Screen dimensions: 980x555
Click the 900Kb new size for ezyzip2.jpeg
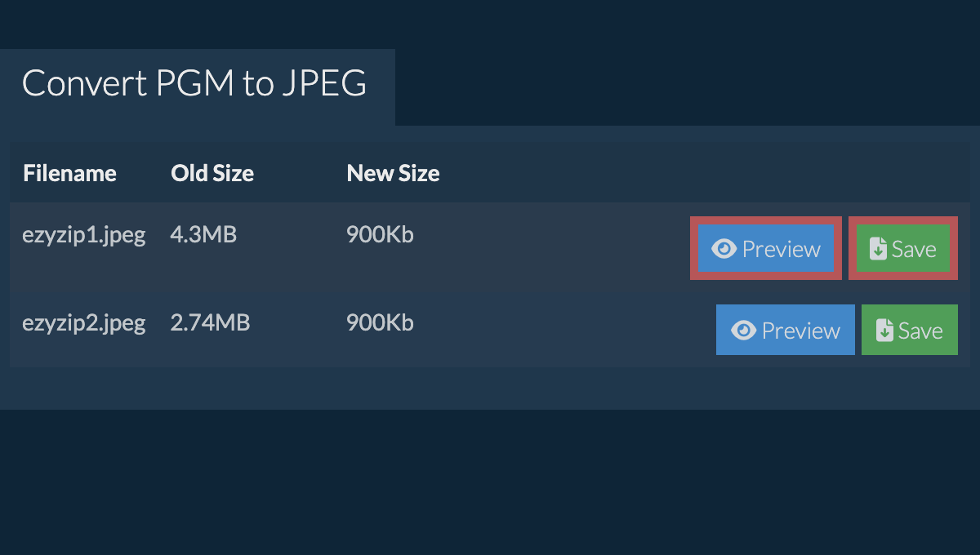[380, 322]
